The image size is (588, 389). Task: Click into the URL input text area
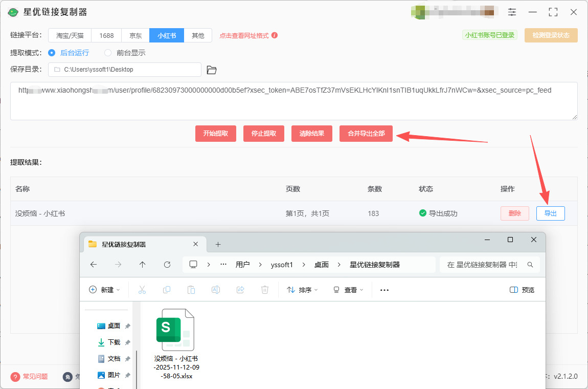(293, 101)
